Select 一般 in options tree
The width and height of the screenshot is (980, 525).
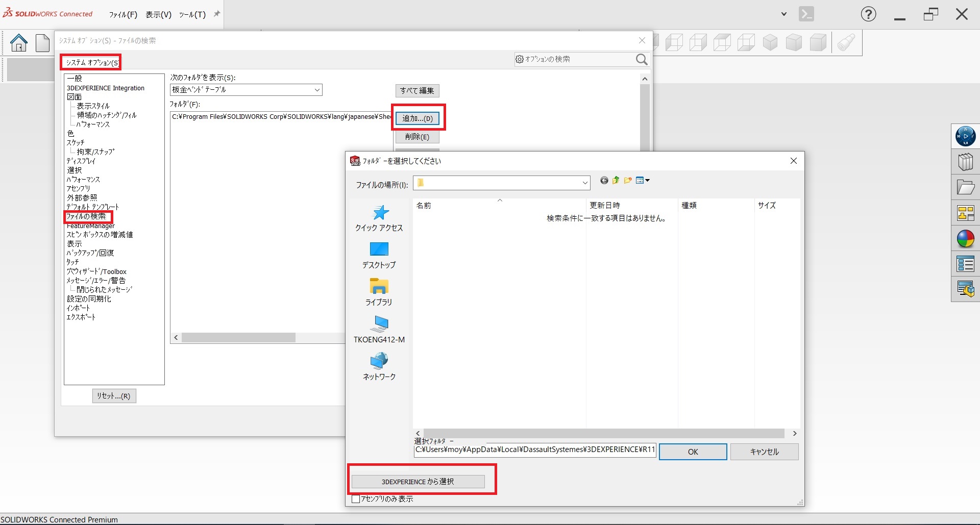(75, 79)
